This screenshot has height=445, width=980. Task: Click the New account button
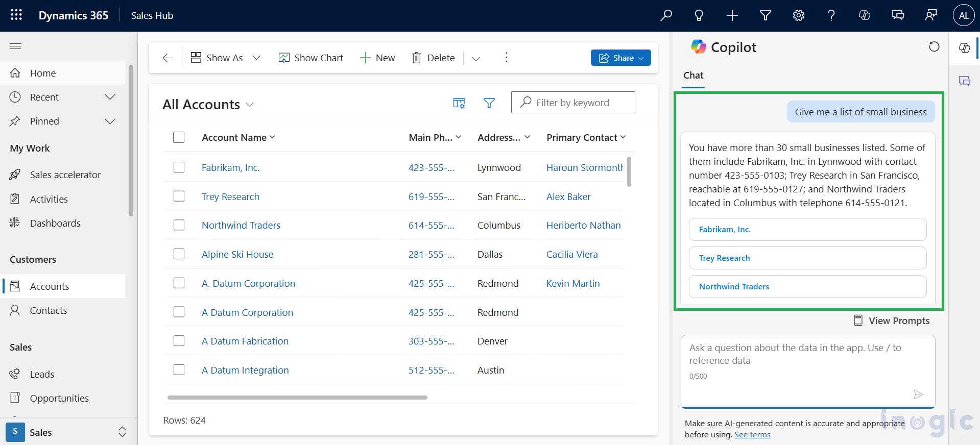[377, 58]
